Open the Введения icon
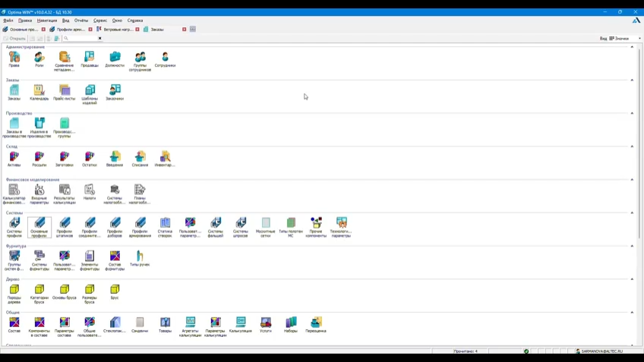 [115, 159]
